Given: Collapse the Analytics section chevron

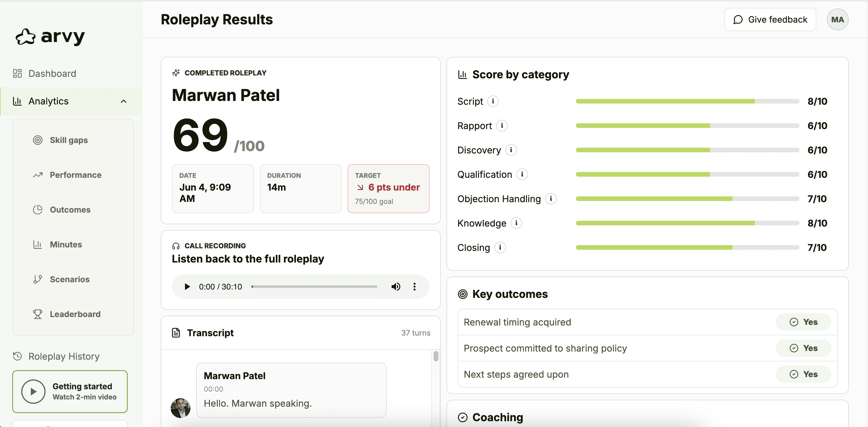Looking at the screenshot, I should tap(124, 101).
